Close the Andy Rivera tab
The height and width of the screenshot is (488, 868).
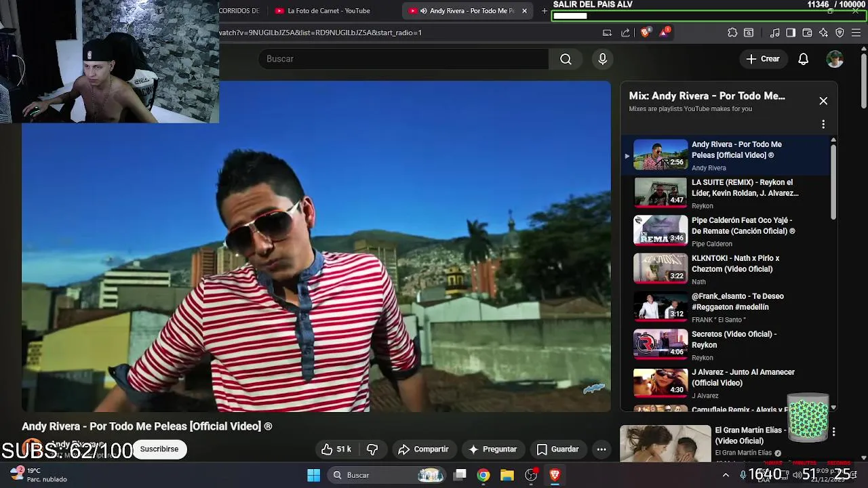click(524, 11)
